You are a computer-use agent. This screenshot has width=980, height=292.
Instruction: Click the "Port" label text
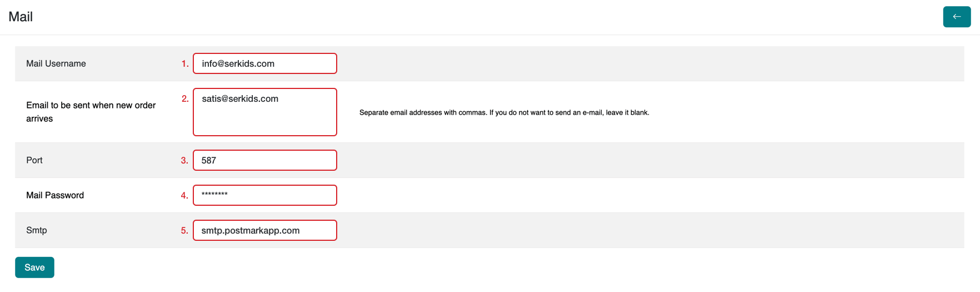pos(34,160)
